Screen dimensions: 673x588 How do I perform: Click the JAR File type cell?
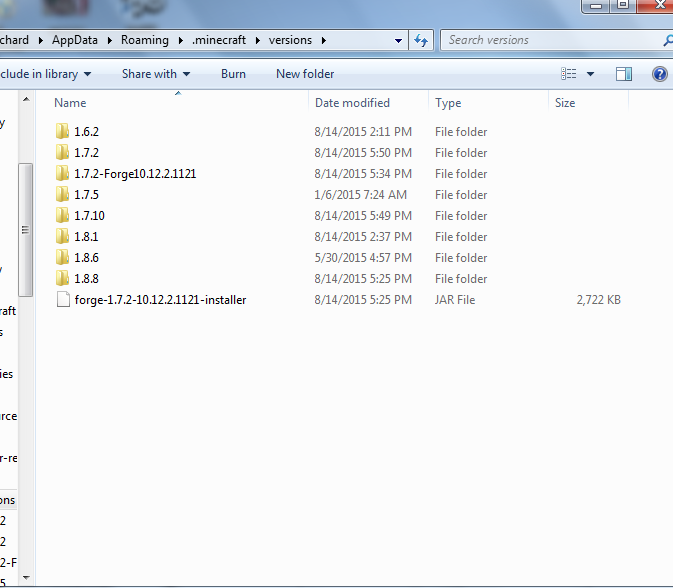pos(455,300)
